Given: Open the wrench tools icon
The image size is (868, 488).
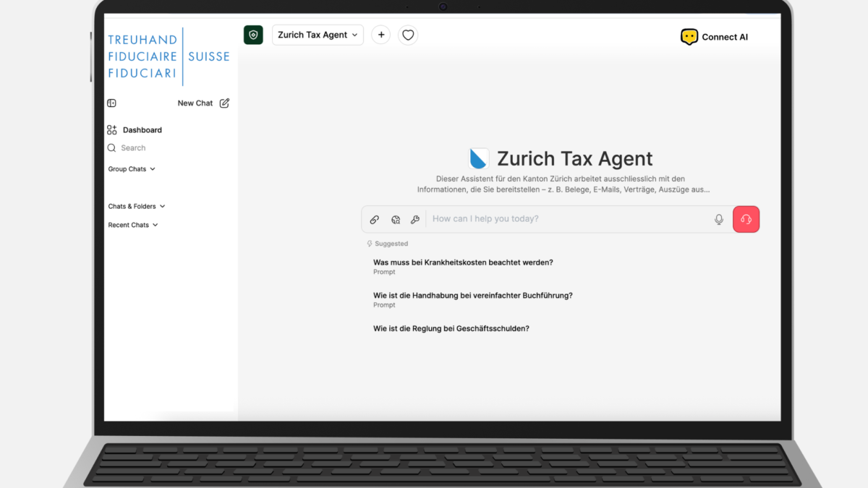Looking at the screenshot, I should point(415,220).
